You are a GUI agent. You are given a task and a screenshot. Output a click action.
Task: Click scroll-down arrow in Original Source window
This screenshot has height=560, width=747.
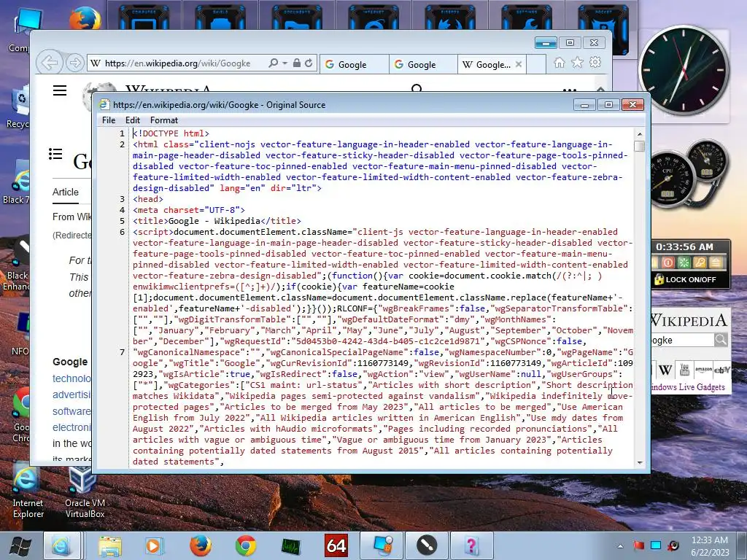pyautogui.click(x=639, y=463)
